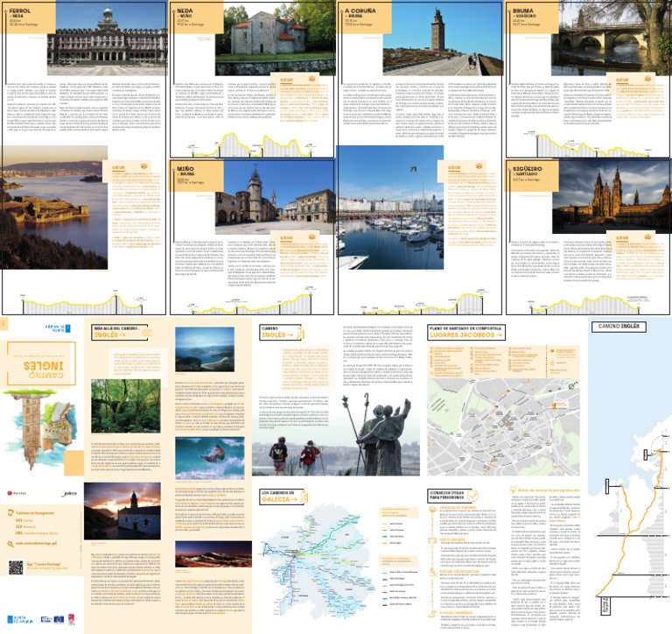Click the pilgrim icon beside Camino Inglés heading

pyautogui.click(x=300, y=333)
